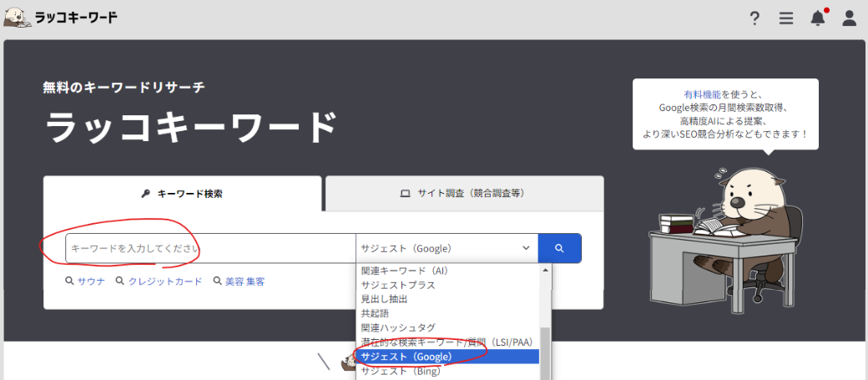Click the dropdown list scrollbar thumb
This screenshot has height=380, width=868.
click(x=545, y=353)
